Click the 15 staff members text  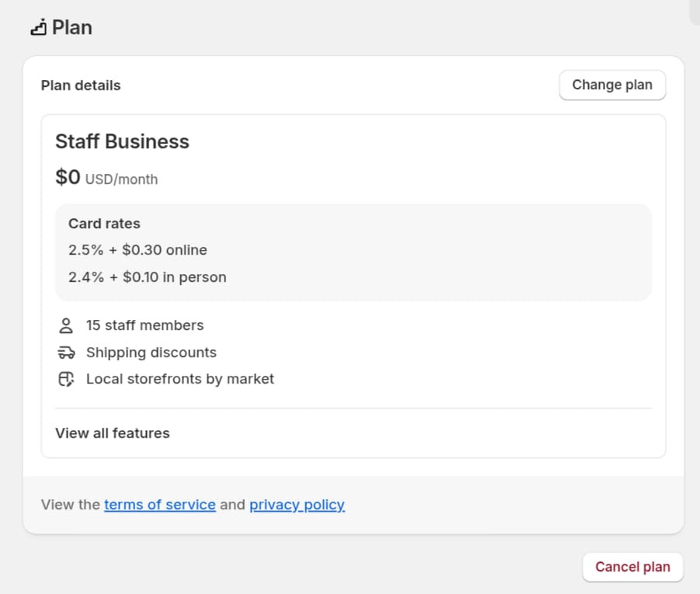click(x=145, y=325)
